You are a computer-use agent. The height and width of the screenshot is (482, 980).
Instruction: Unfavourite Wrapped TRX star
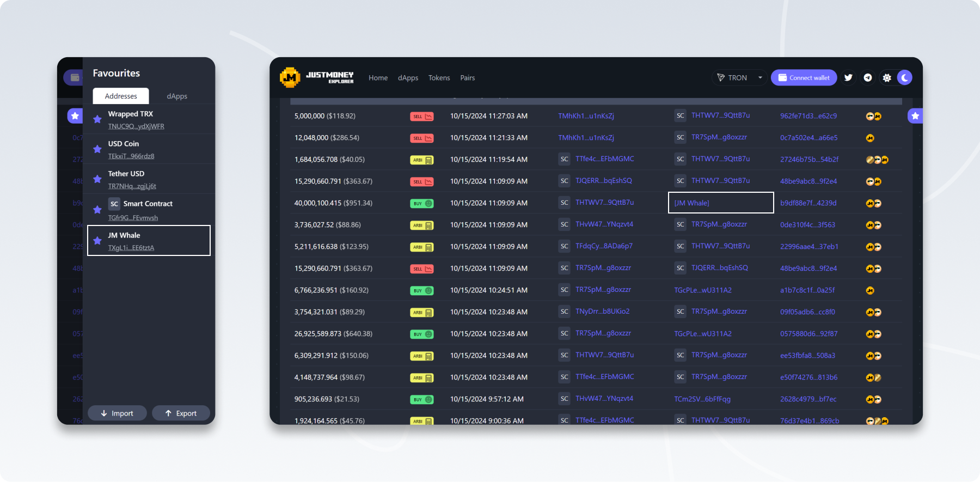[97, 119]
